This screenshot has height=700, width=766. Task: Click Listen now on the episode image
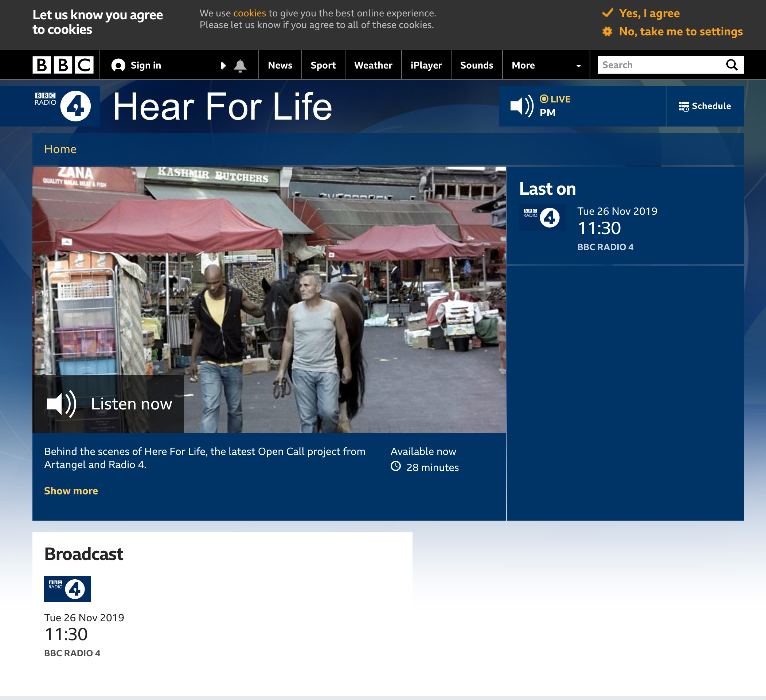click(x=108, y=404)
